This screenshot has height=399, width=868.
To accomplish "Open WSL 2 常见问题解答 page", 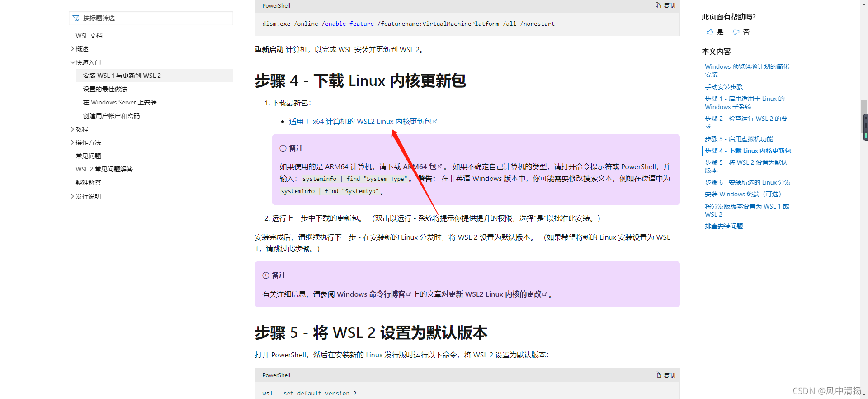I will click(x=104, y=169).
